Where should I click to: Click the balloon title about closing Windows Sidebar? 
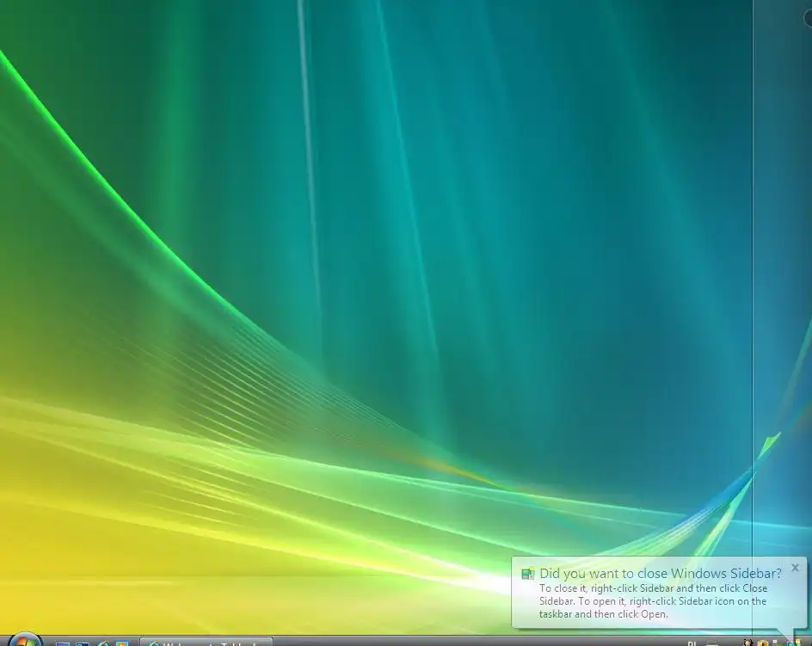[661, 574]
